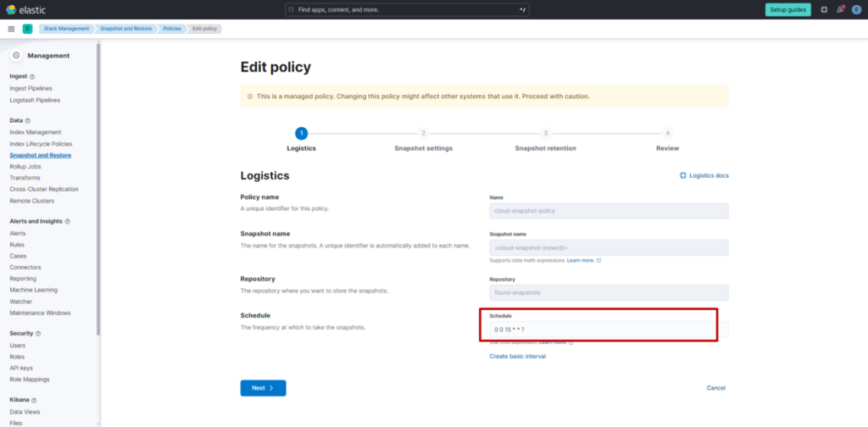Open the help menu icon in header
Viewport: 868px width, 427px height.
(824, 9)
